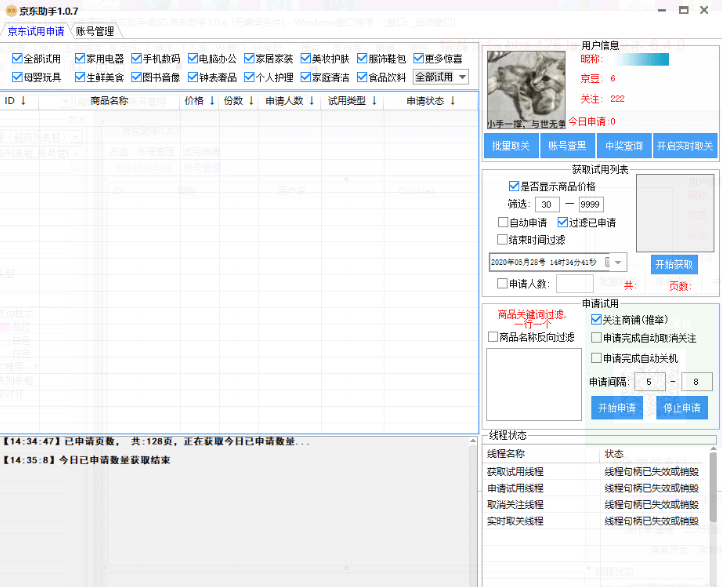Switch to the 京东试用申请 tab
The height and width of the screenshot is (587, 722).
pyautogui.click(x=35, y=31)
